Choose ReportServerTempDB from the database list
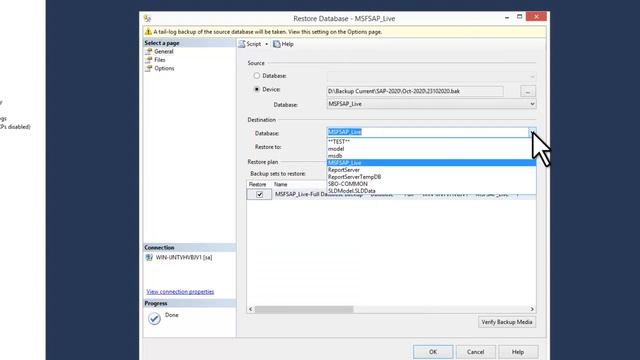The height and width of the screenshot is (360, 640). [x=431, y=177]
